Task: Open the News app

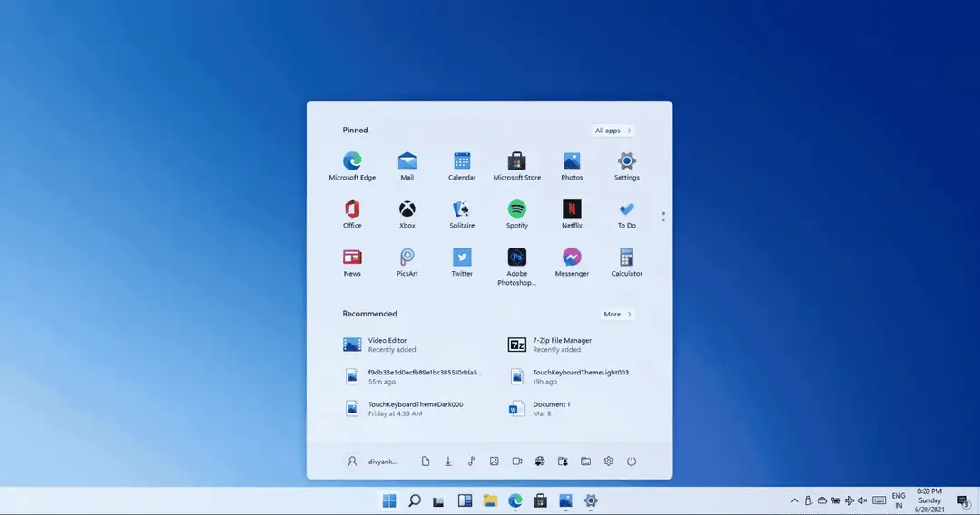Action: tap(352, 262)
